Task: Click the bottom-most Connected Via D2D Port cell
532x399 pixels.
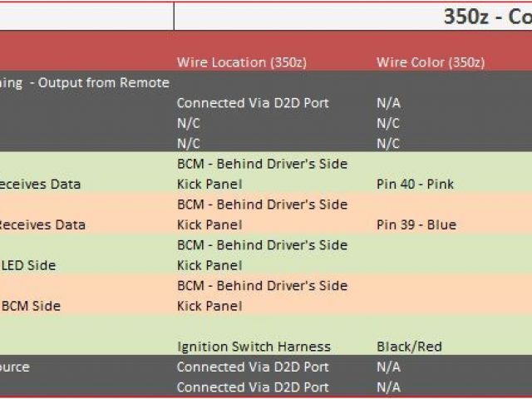Action: pos(253,387)
